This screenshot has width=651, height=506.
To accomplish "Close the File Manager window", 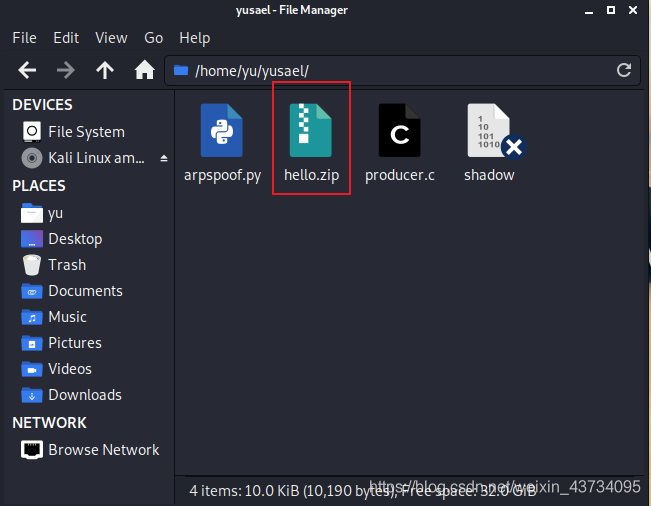I will 633,10.
